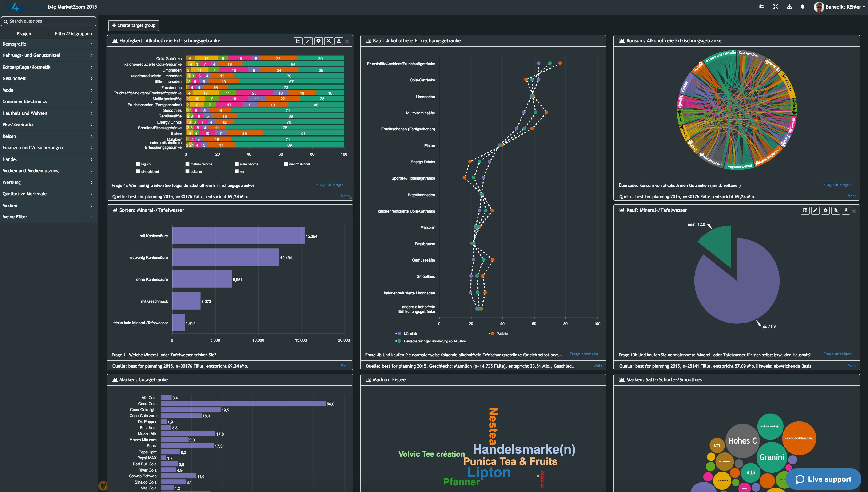Click Frage anzeigen in Häufigkeit panel
This screenshot has width=868, height=492.
click(330, 185)
